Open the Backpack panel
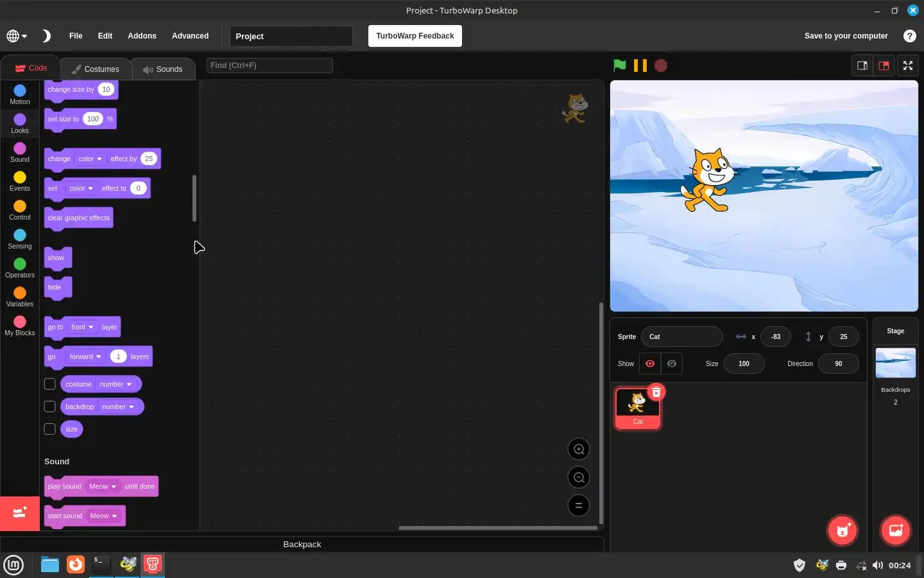This screenshot has height=578, width=924. [302, 544]
